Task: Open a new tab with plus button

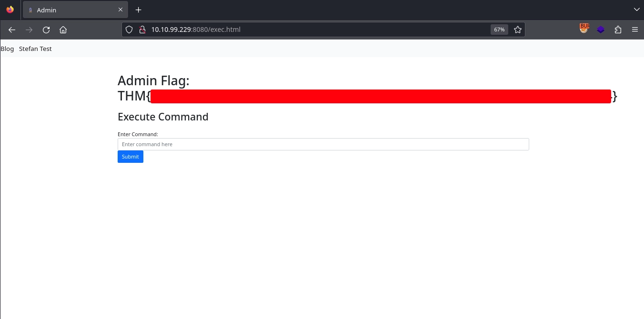Action: pyautogui.click(x=138, y=10)
